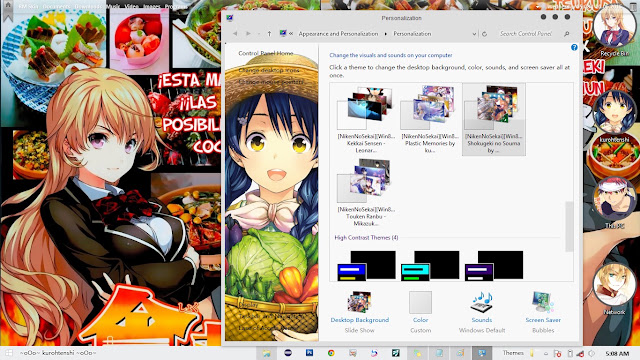Click the volume icon in system tray
The width and height of the screenshot is (640, 360).
point(591,353)
